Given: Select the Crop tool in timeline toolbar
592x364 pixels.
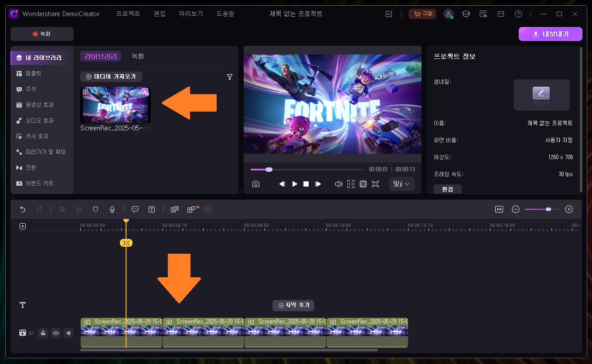Looking at the screenshot, I should pos(62,209).
